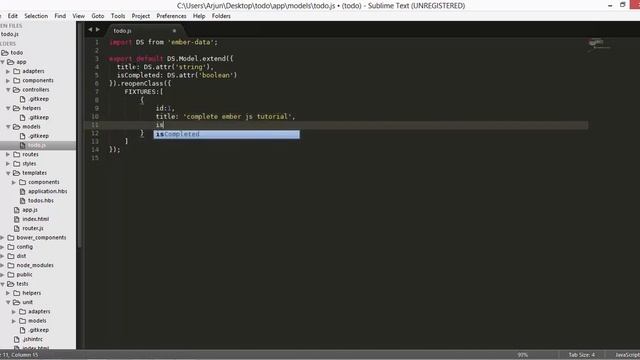The height and width of the screenshot is (360, 640).
Task: Collapse the models folder arrow under app
Action: (8, 127)
